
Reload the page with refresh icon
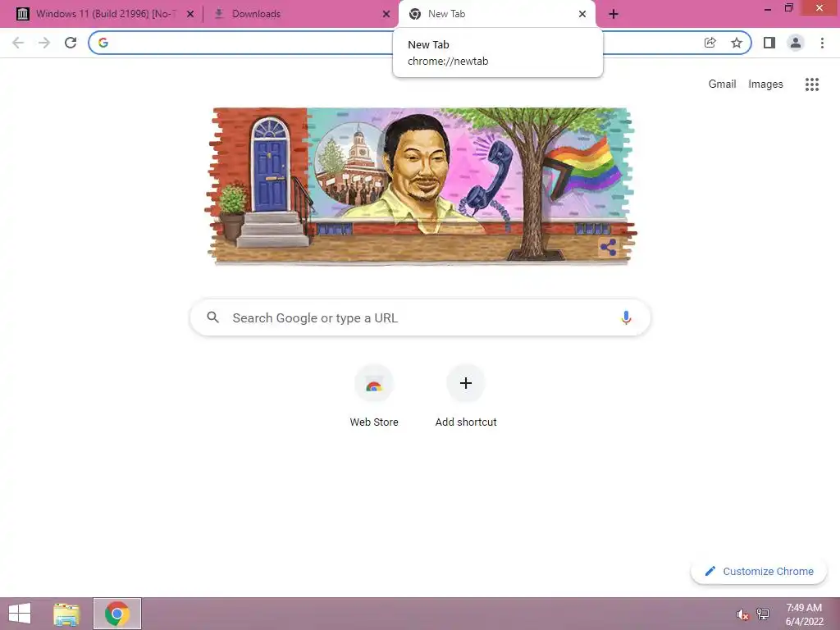coord(71,43)
